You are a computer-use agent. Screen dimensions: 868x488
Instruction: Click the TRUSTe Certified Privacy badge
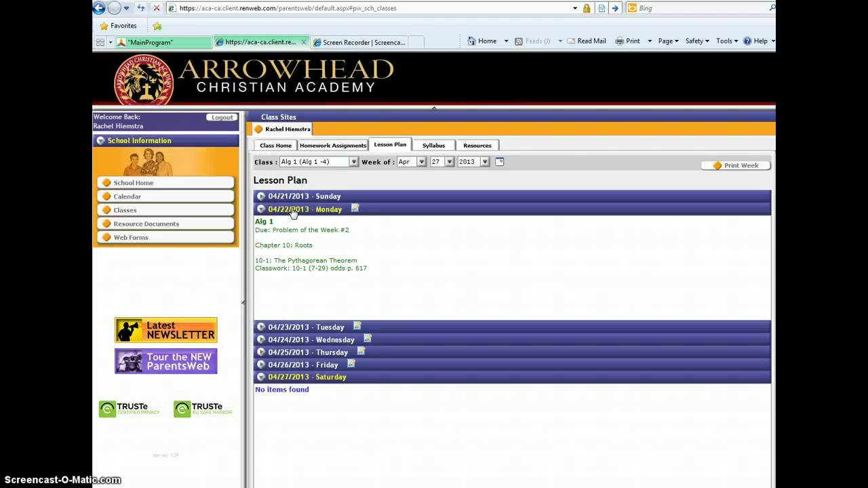click(x=130, y=409)
